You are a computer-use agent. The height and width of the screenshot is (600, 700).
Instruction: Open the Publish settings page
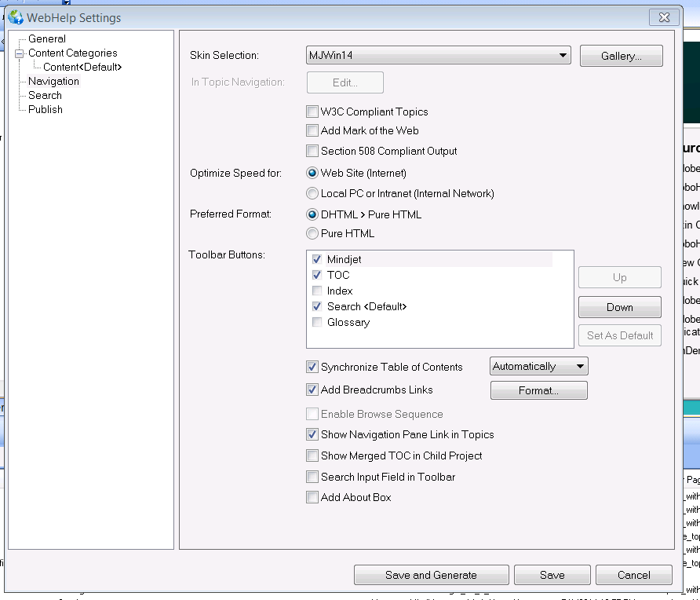[x=46, y=109]
